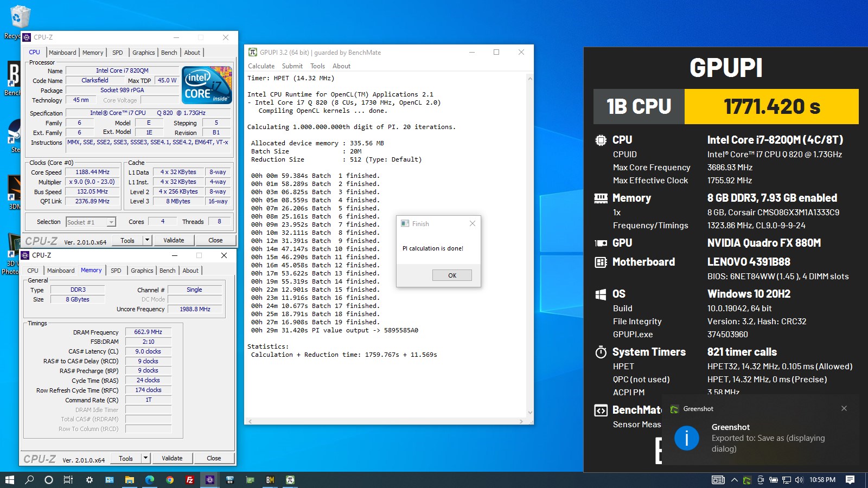Click Tools button in upper CPU-Z
Screen dimensions: 868x488
pyautogui.click(x=127, y=240)
